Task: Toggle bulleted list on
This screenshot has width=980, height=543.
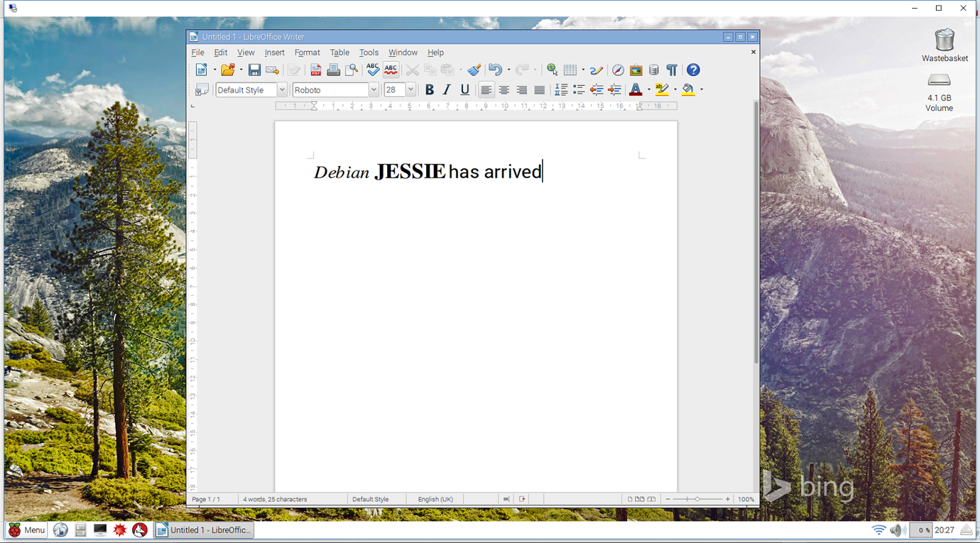Action: coord(579,89)
